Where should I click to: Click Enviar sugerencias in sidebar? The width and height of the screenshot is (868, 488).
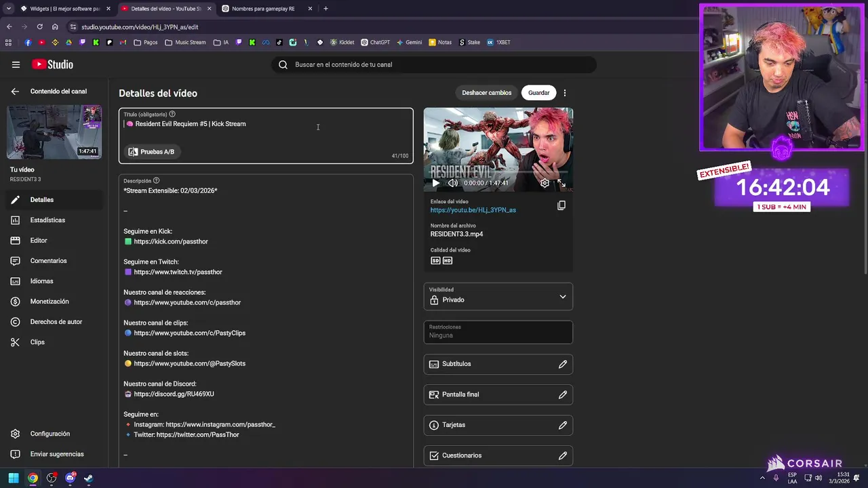point(54,454)
